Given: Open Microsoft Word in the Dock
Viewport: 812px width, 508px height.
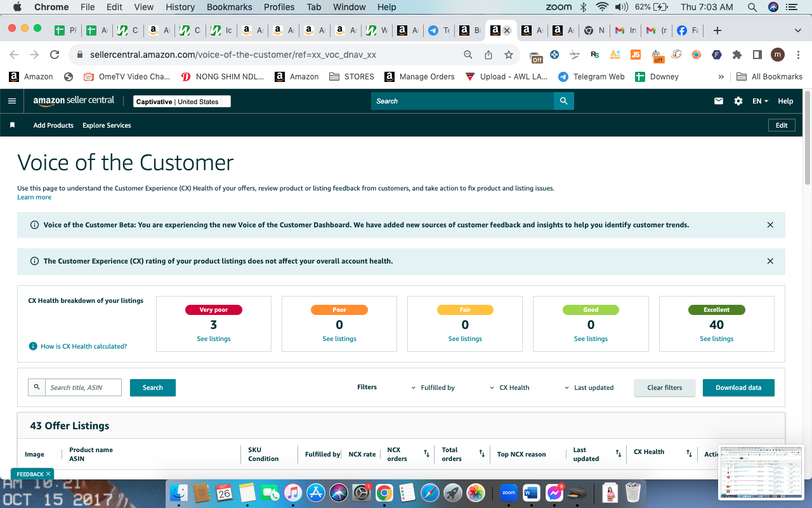Looking at the screenshot, I should pos(531,492).
